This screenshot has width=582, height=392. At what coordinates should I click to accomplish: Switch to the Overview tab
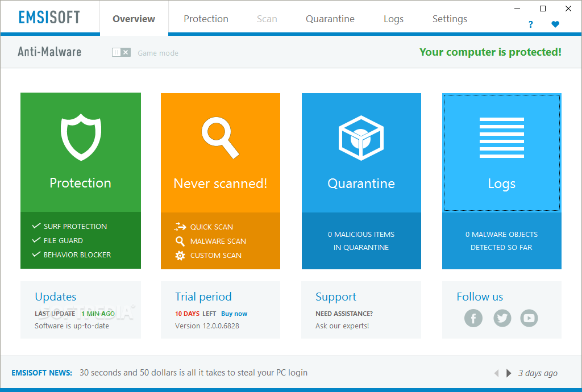tap(134, 19)
